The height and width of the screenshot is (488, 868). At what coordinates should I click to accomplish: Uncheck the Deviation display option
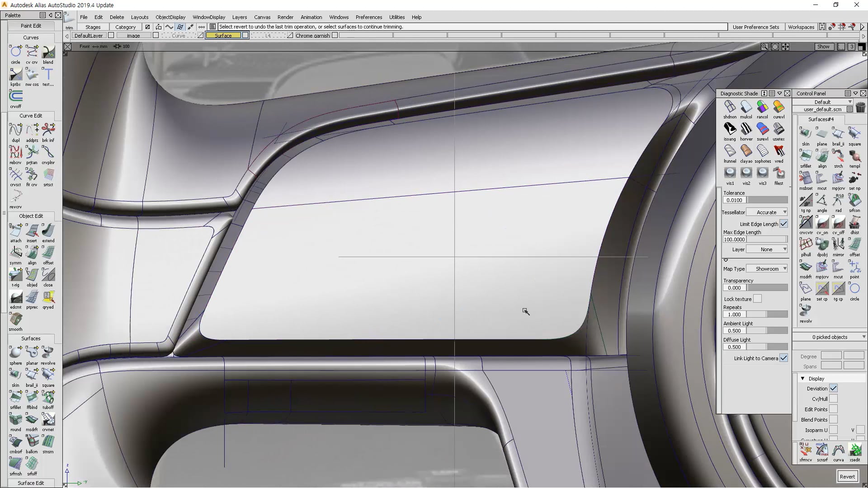click(833, 388)
